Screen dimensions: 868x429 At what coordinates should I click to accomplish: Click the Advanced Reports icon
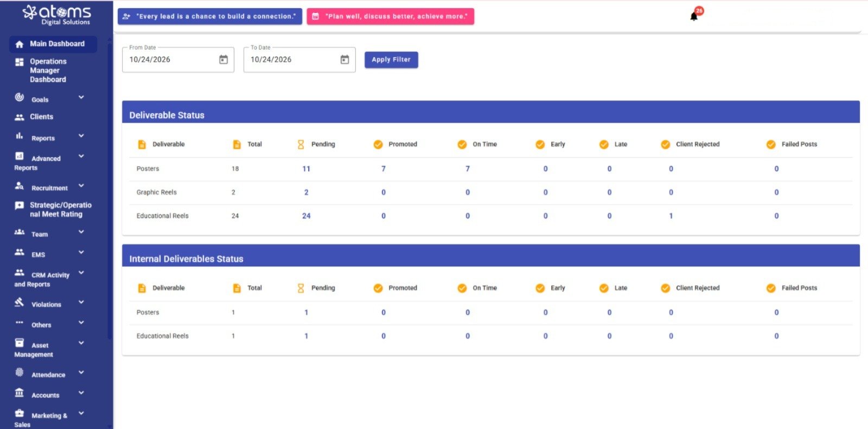pos(20,156)
